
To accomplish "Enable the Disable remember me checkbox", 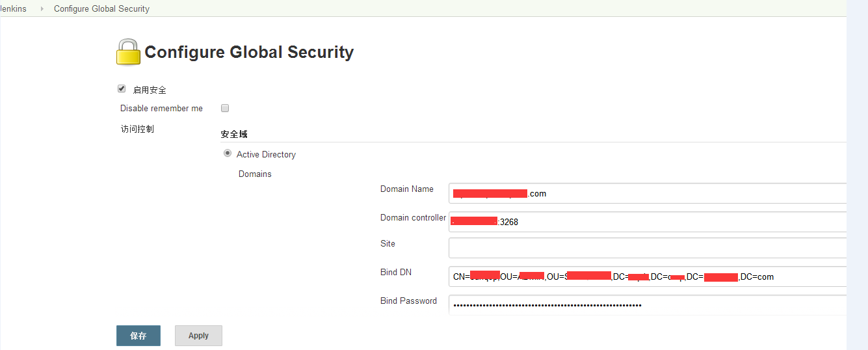I will (225, 108).
